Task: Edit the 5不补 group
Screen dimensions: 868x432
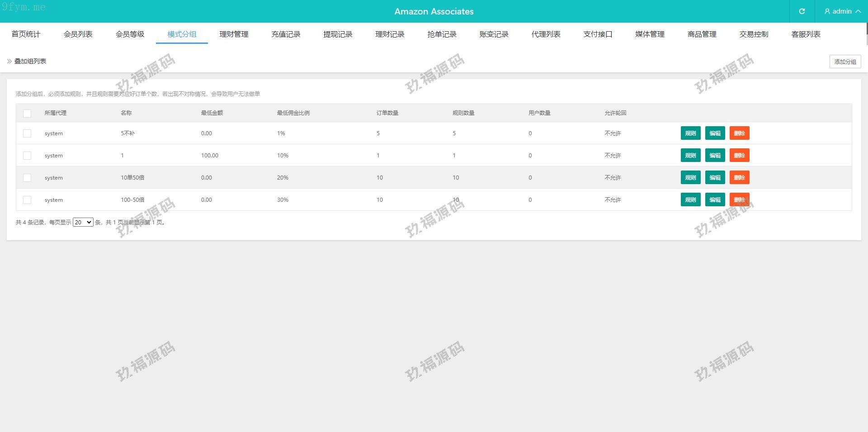Action: [x=715, y=133]
